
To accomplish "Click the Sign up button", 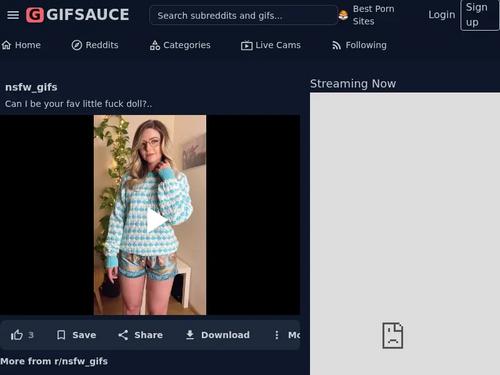I will click(x=479, y=15).
